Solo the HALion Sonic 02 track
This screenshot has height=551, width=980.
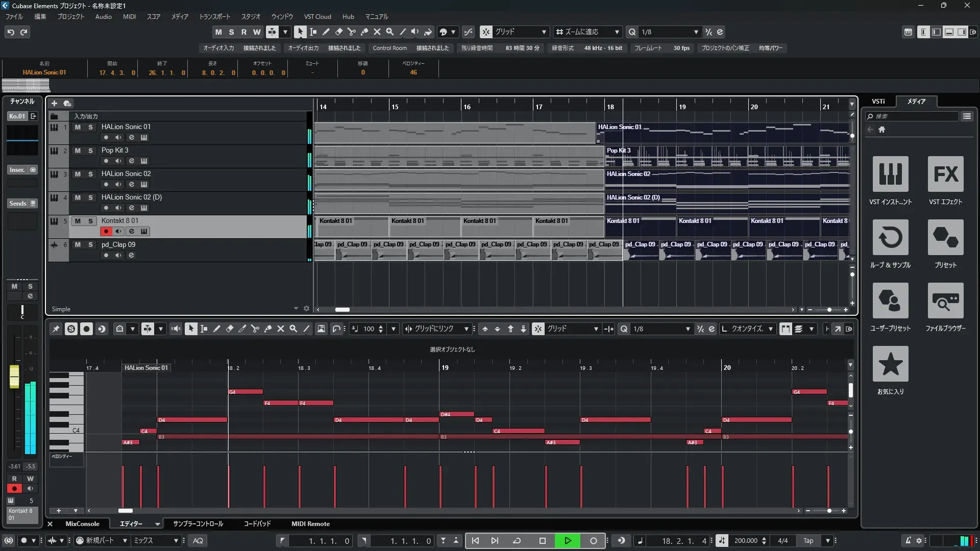90,174
